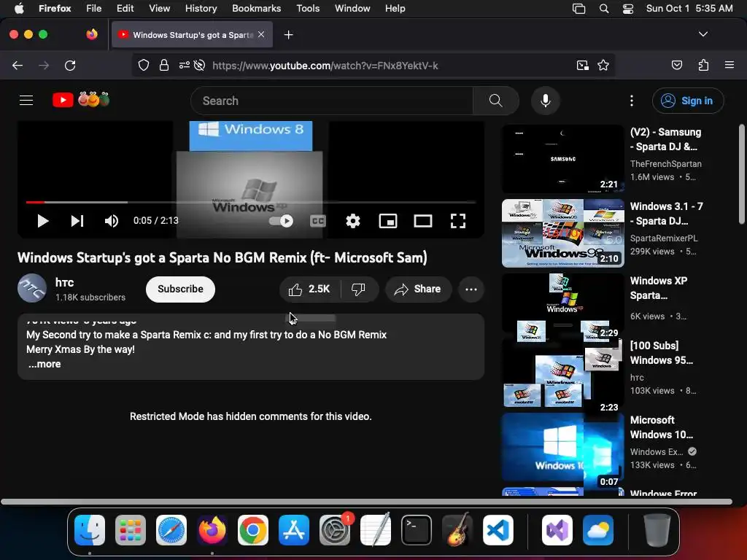This screenshot has height=560, width=747.
Task: Search with your voice microphone
Action: coord(546,101)
